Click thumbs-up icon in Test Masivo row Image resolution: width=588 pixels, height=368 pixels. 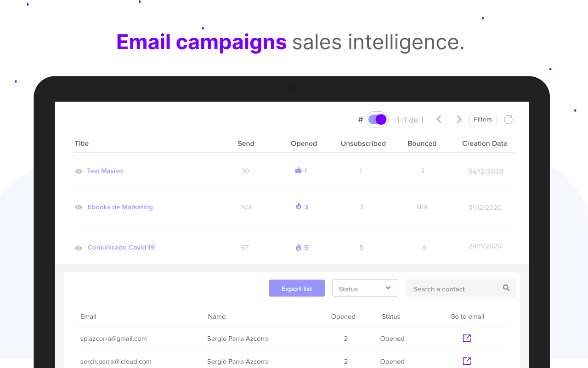tap(298, 171)
